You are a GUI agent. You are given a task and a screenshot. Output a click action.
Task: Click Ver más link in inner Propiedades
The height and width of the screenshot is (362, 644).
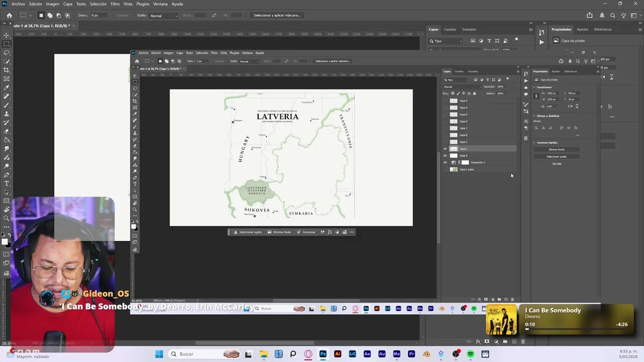556,163
